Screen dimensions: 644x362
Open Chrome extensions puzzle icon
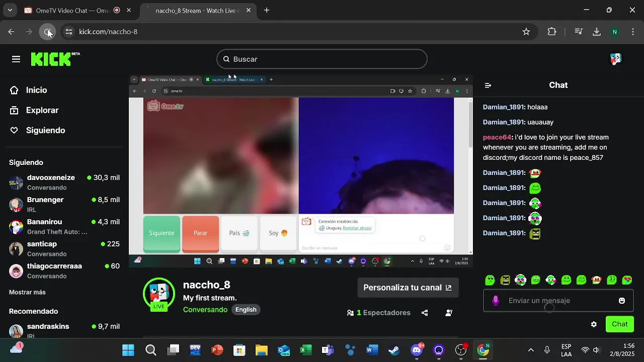(552, 32)
